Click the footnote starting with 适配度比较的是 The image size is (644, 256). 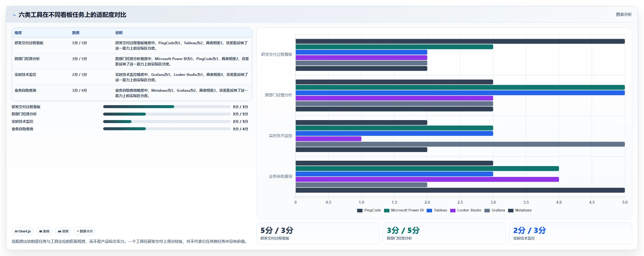pyautogui.click(x=130, y=241)
